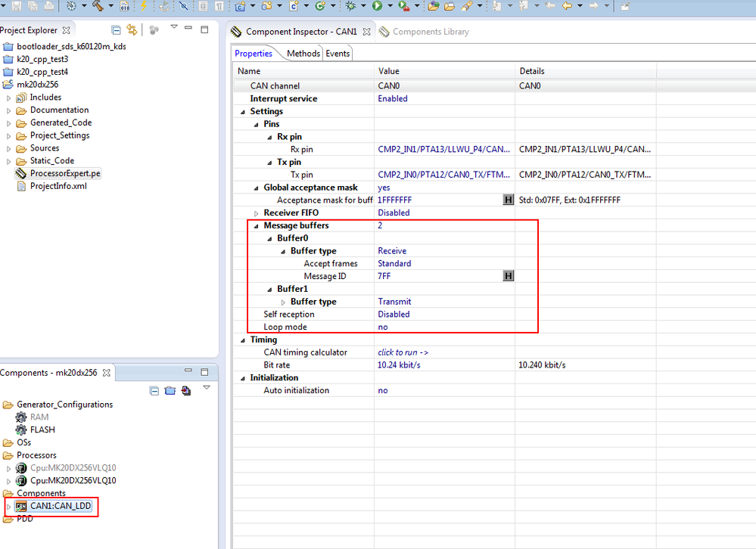Click the hammer Build icon

(x=98, y=6)
